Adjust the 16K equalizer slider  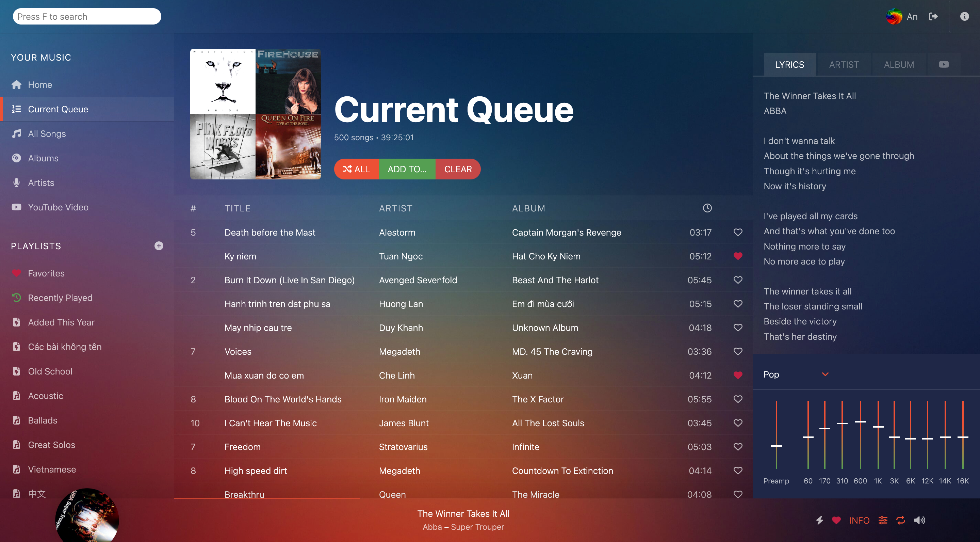tap(963, 434)
